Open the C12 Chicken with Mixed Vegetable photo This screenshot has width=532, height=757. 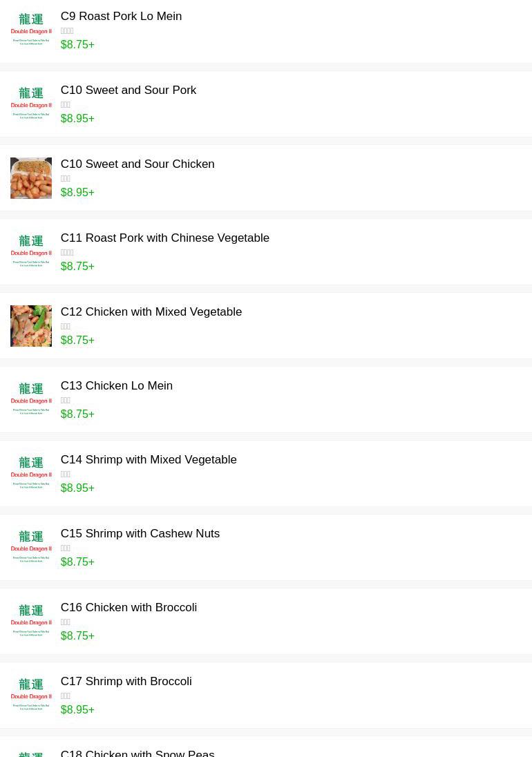(x=31, y=326)
